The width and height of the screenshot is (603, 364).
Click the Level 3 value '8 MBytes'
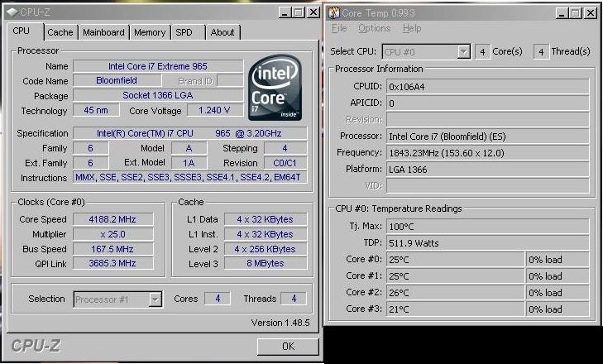click(266, 263)
